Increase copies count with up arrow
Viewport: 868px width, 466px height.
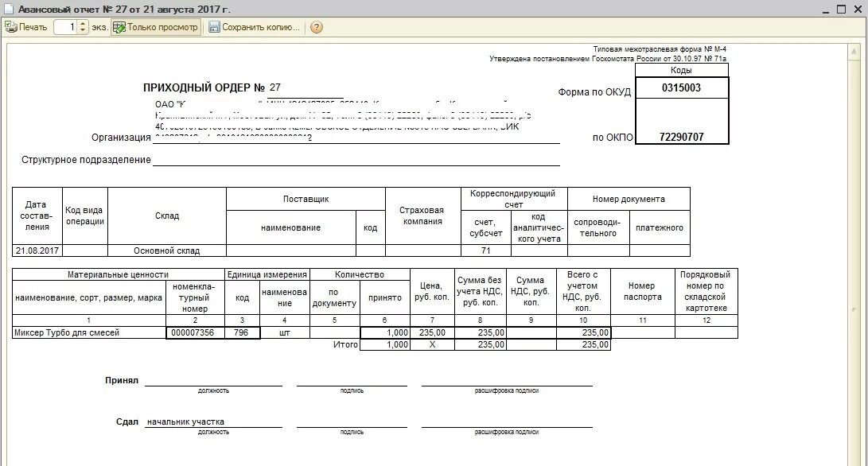point(83,24)
